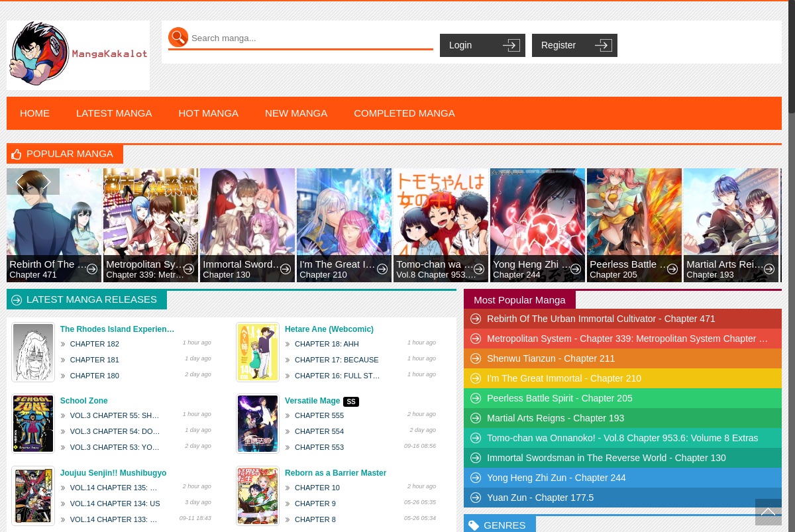This screenshot has height=532, width=795.
Task: Click the GENRES tag header
Action: click(x=500, y=525)
